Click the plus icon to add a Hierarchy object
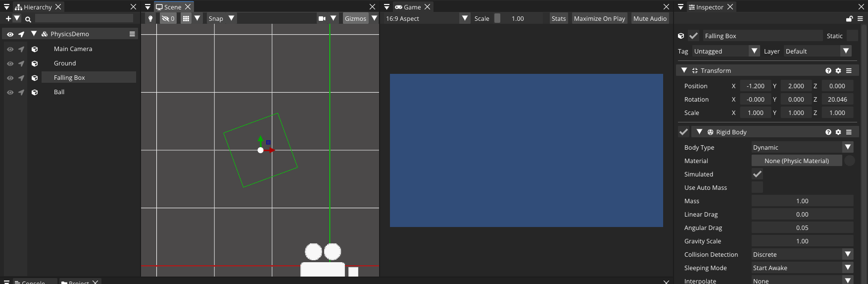The image size is (868, 284). 8,18
